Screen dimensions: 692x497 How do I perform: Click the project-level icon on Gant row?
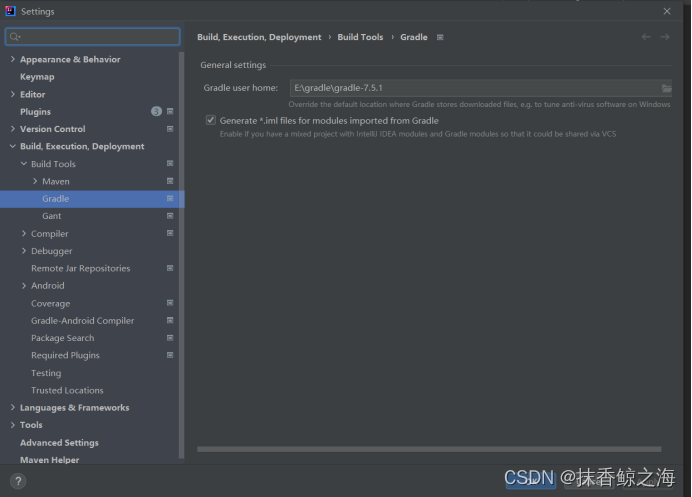coord(170,216)
